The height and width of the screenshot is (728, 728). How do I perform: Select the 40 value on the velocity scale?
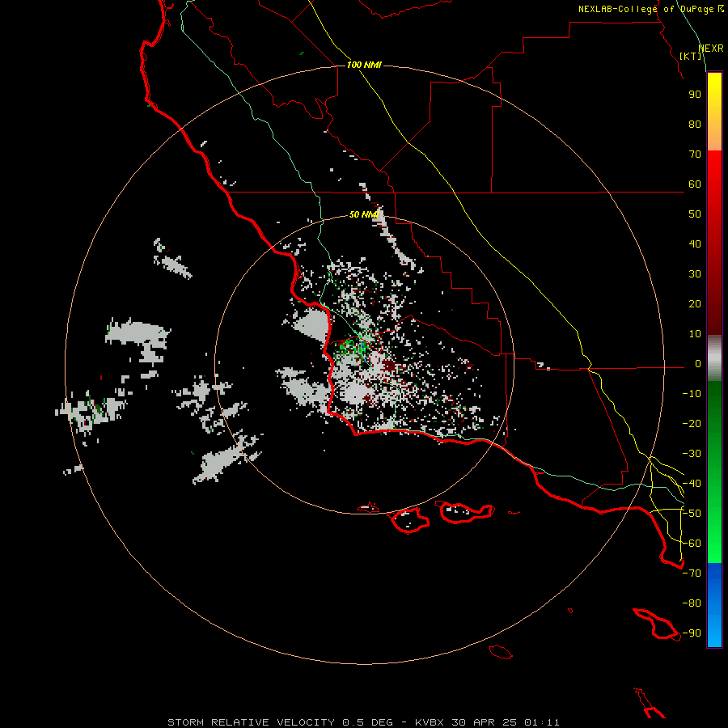(x=695, y=244)
